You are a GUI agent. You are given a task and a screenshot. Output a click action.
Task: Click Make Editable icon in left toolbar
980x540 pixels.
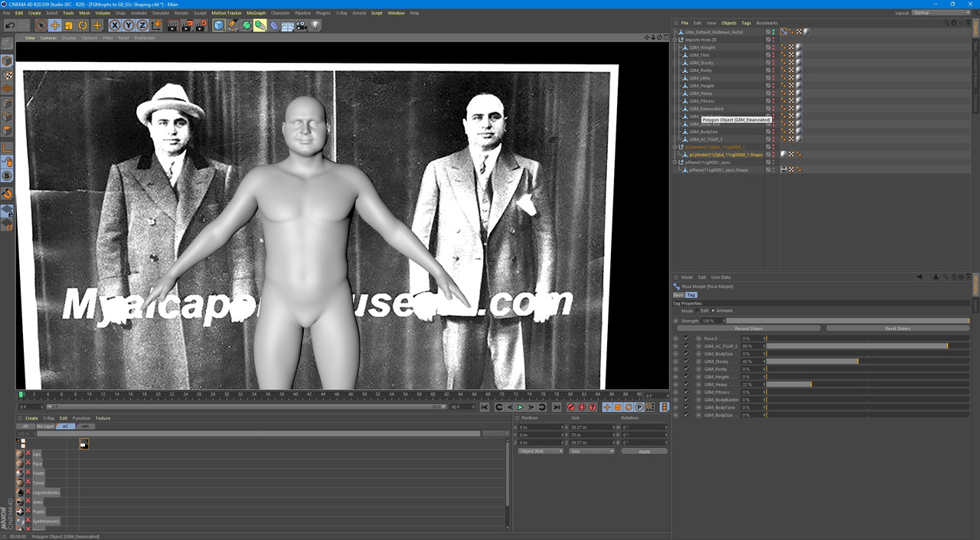(7, 44)
